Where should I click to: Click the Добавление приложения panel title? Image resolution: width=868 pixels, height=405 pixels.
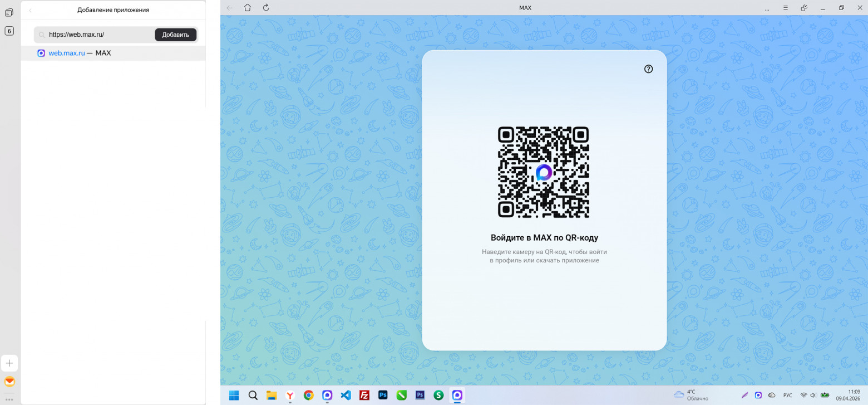coord(113,10)
